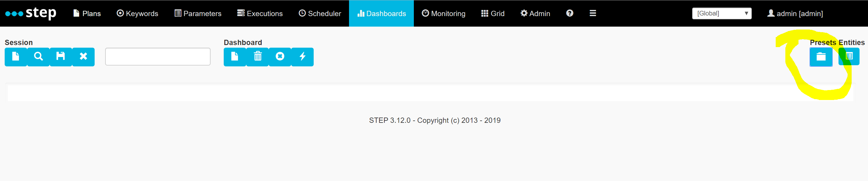Create new dashboard with file icon
The height and width of the screenshot is (181, 868).
[235, 57]
